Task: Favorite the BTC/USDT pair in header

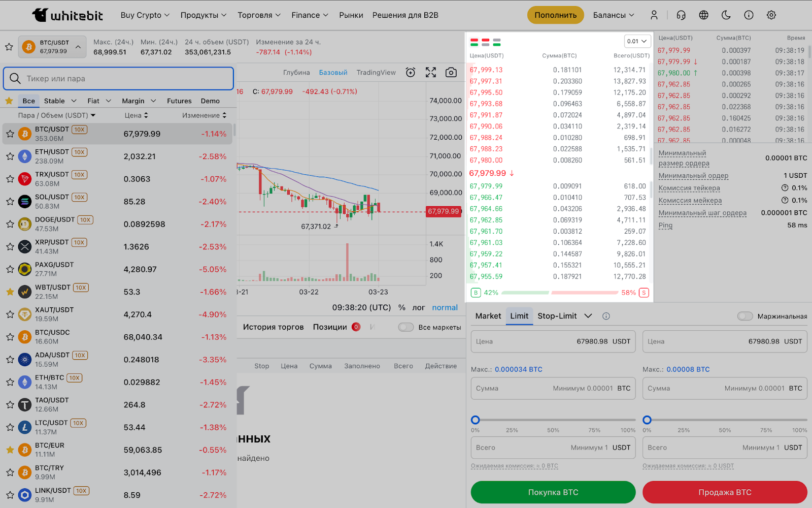Action: pyautogui.click(x=9, y=47)
